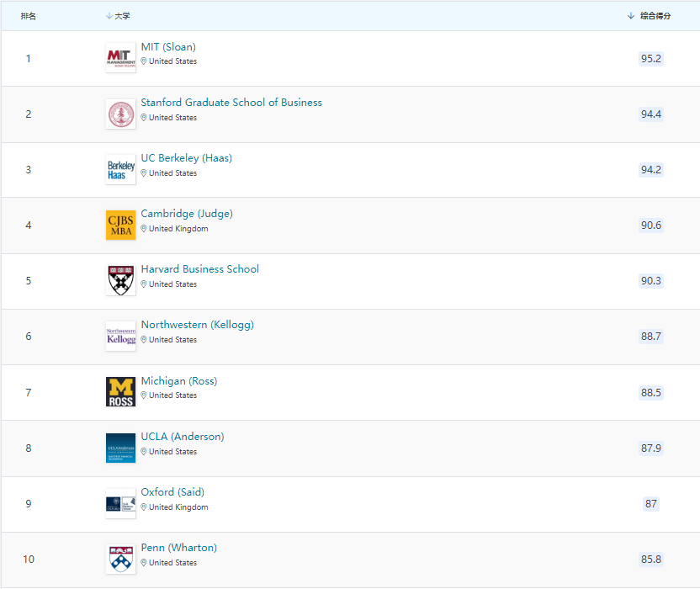Click United Kingdom under Cambridge (Judge)

[178, 229]
